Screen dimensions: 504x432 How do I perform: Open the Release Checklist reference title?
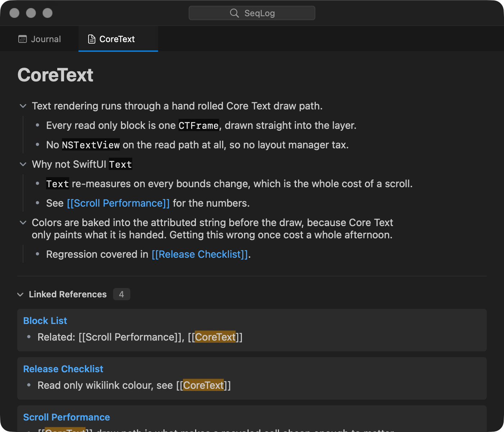pyautogui.click(x=63, y=369)
